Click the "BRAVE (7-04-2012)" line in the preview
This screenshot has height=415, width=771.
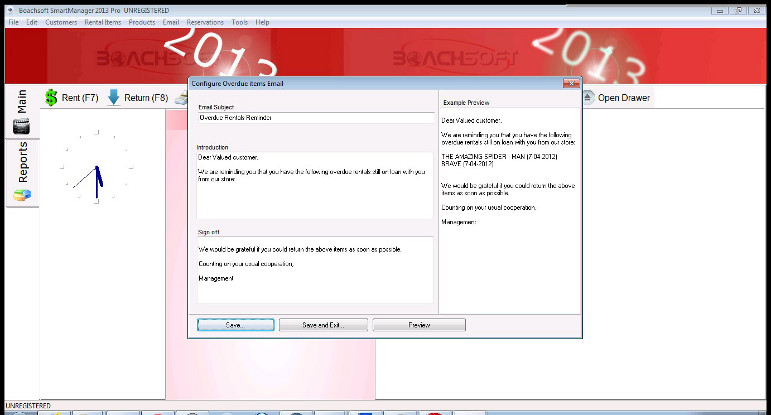467,164
